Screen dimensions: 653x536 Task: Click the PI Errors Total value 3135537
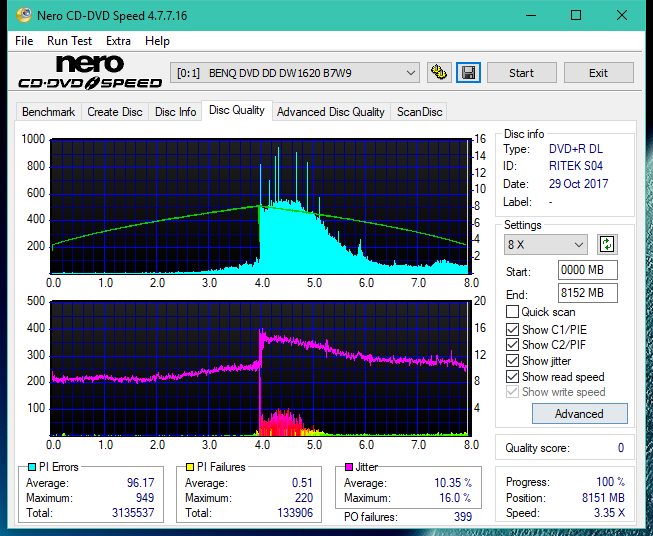[133, 513]
